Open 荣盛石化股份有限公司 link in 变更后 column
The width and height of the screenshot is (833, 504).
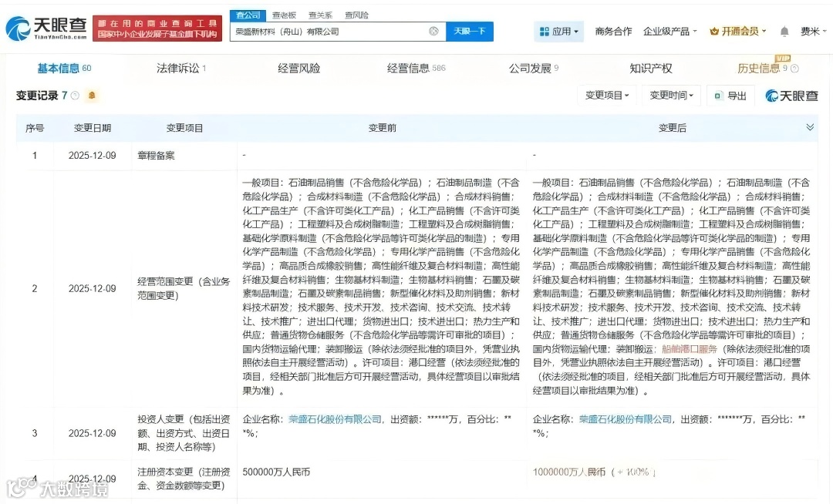pos(626,419)
